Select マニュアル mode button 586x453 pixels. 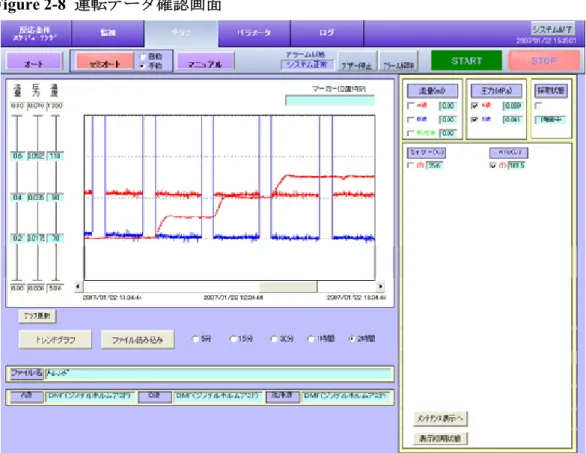pyautogui.click(x=205, y=61)
